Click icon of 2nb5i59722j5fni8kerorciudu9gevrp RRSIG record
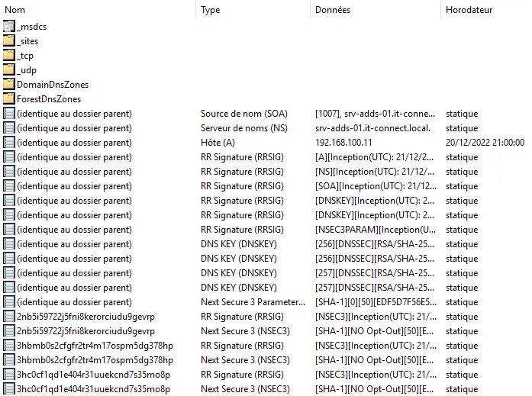This screenshot has width=532, height=396. click(x=9, y=317)
